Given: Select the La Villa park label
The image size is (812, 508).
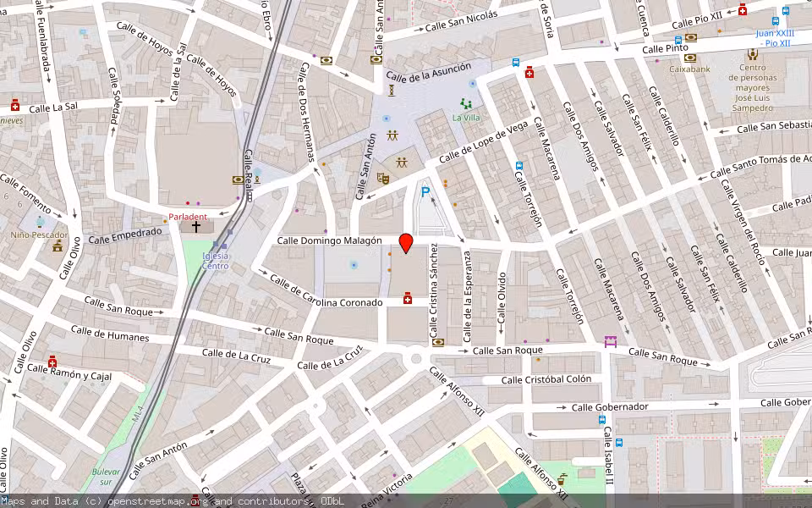Looking at the screenshot, I should tap(466, 118).
